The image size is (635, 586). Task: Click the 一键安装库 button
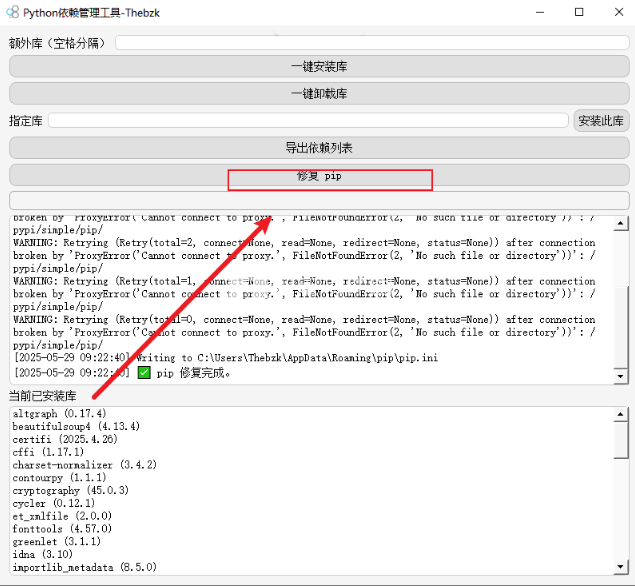319,66
